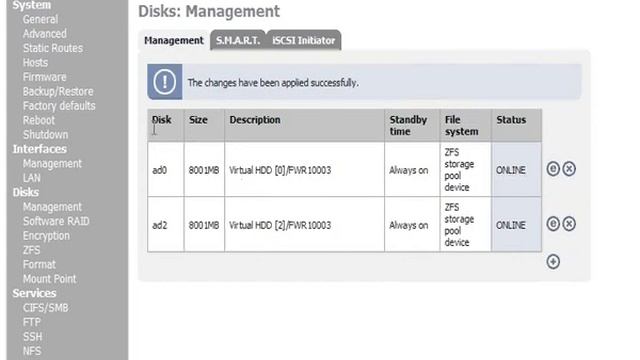Click ZFS storage pool device for ad0
640x360 pixels.
click(459, 169)
